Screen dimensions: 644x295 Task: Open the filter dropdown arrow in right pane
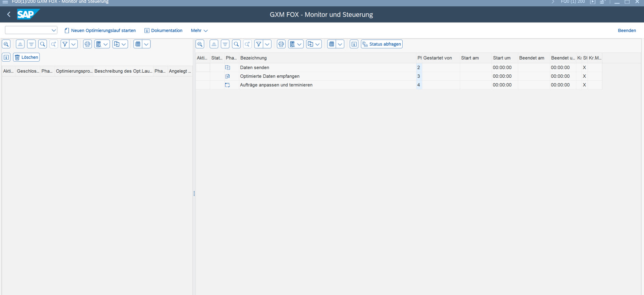pyautogui.click(x=267, y=44)
